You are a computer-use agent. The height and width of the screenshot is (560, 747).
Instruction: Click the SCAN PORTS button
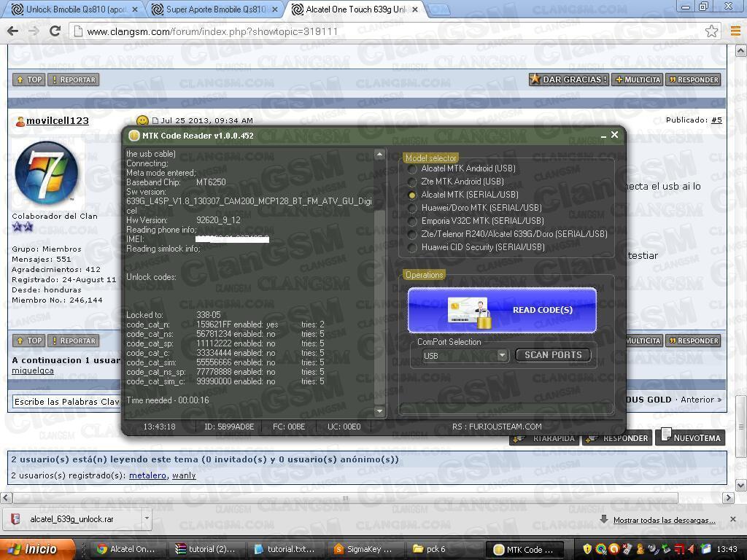point(553,355)
